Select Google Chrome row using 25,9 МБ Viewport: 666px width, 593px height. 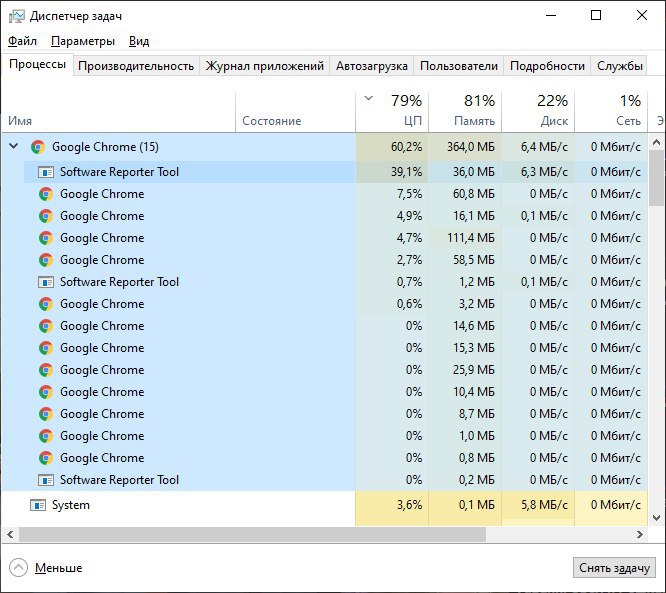coord(336,370)
